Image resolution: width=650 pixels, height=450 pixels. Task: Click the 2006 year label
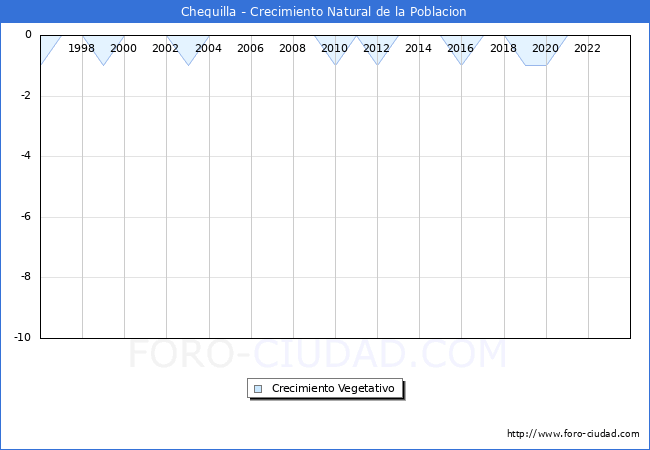pyautogui.click(x=250, y=48)
